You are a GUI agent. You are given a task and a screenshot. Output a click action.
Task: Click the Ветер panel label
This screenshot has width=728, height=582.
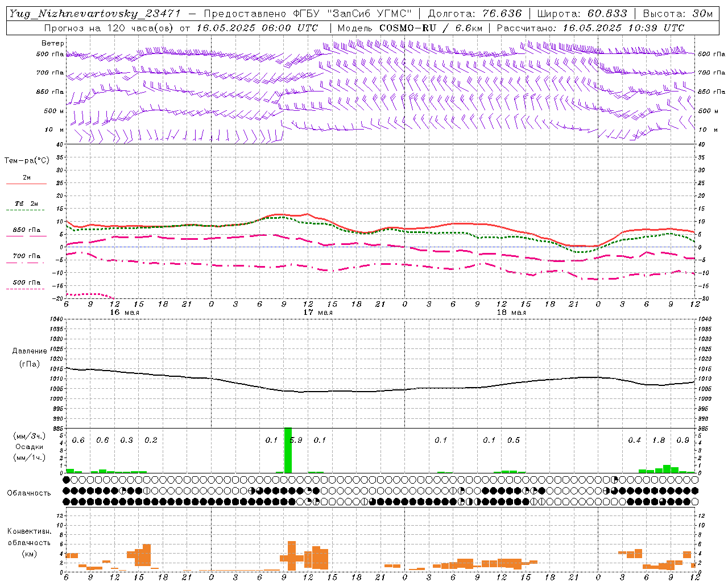coord(53,43)
